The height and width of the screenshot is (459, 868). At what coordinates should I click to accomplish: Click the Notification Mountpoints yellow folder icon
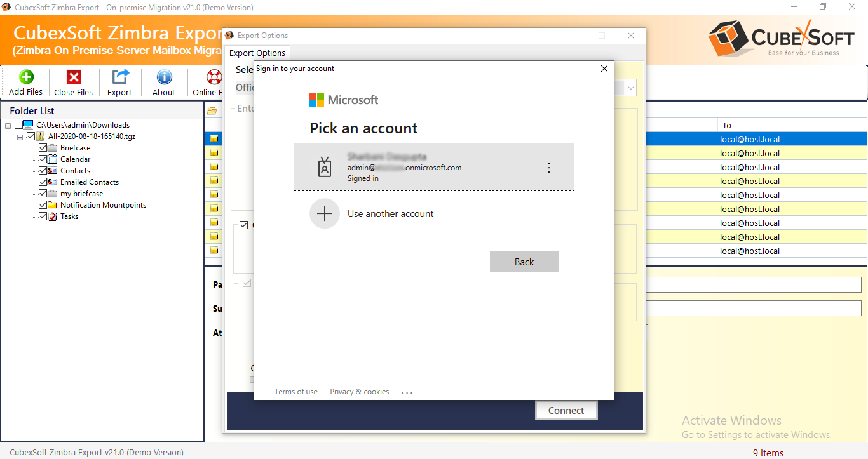pyautogui.click(x=52, y=205)
